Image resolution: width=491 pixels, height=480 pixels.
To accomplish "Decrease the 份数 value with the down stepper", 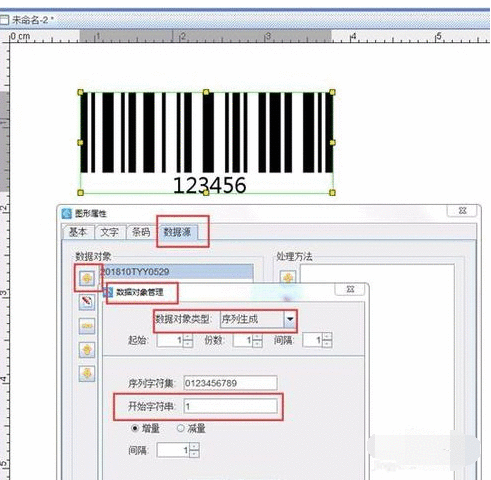I will click(x=257, y=344).
